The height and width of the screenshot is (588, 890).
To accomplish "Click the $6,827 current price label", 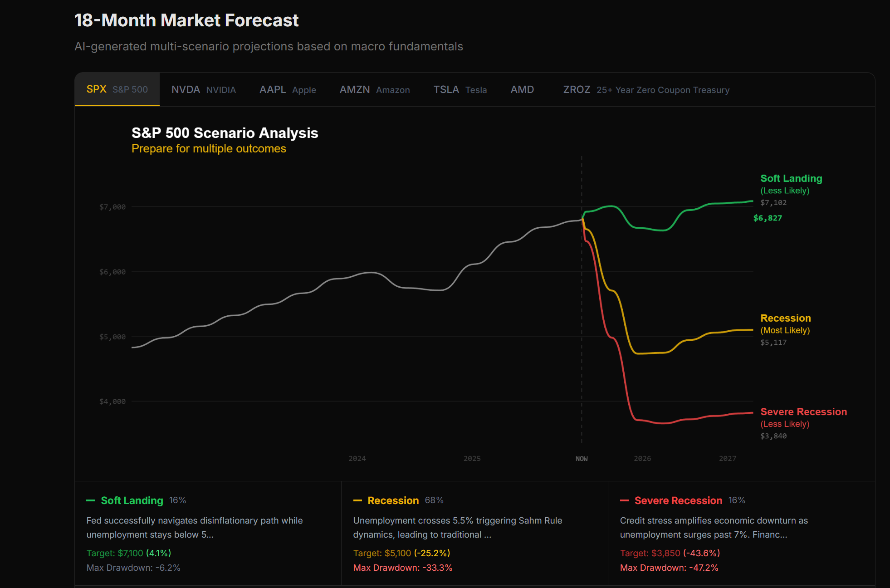I will coord(768,218).
